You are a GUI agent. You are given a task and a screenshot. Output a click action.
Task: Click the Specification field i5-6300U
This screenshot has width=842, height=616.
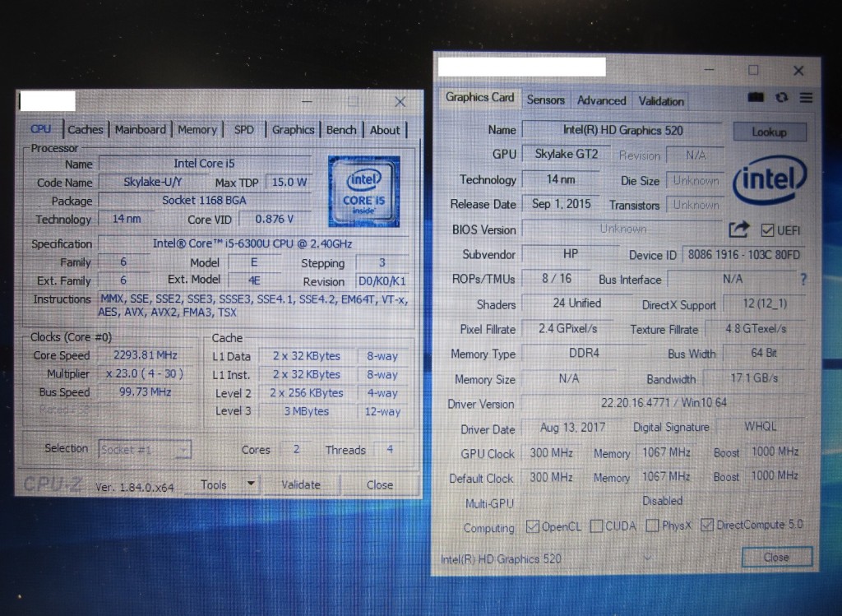point(252,243)
